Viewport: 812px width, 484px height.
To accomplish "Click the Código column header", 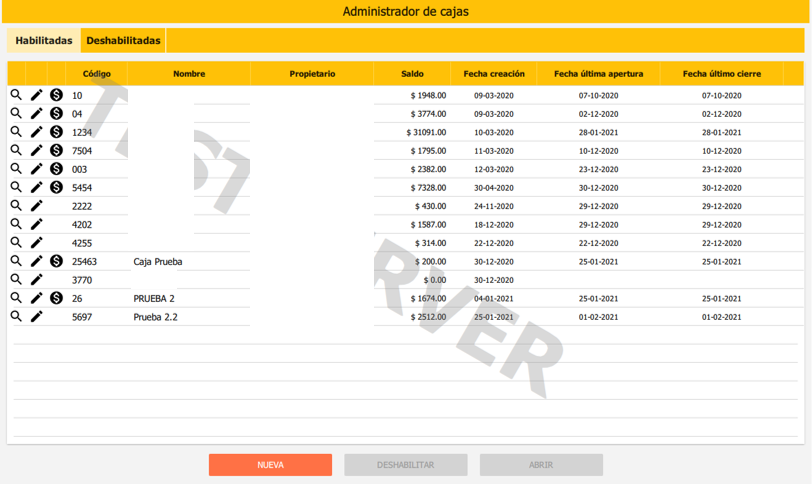I will coord(97,74).
